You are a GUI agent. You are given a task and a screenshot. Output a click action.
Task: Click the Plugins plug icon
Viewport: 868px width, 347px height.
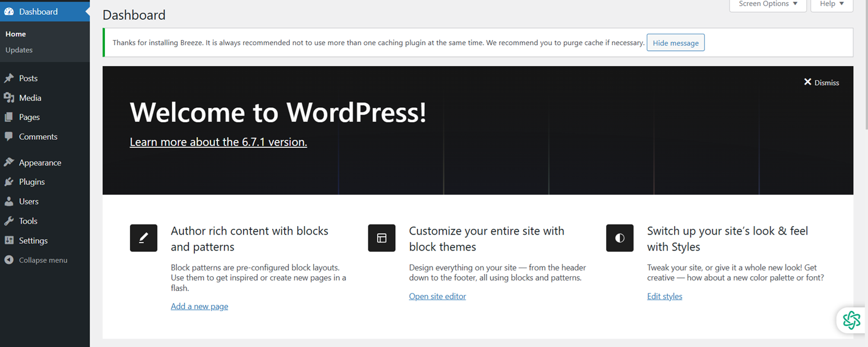pos(9,182)
